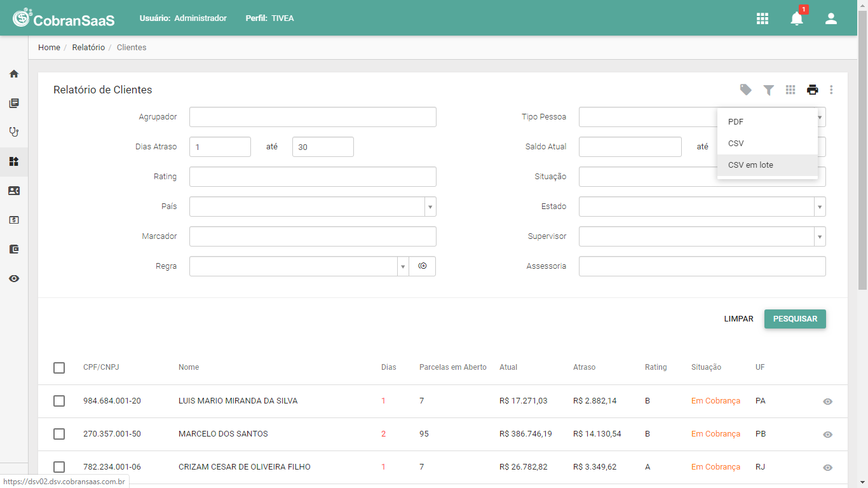Click the Dias Atraso end field containing 30
Viewport: 868px width, 488px height.
click(323, 147)
